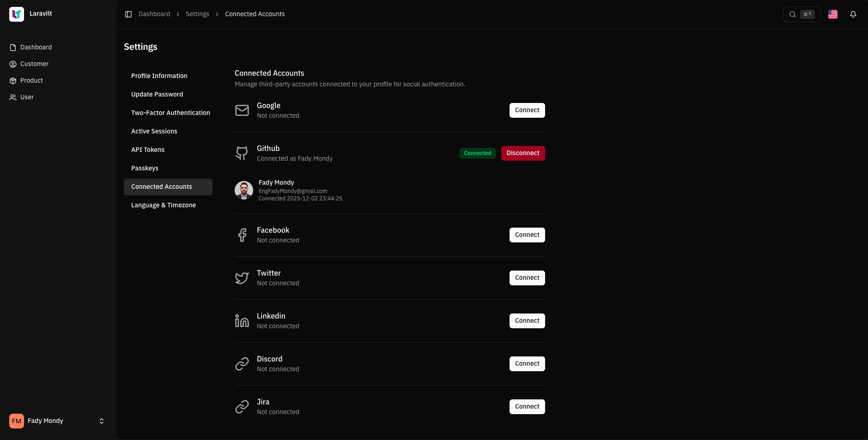Open the language flag selector
Viewport: 868px width, 440px height.
click(x=832, y=14)
